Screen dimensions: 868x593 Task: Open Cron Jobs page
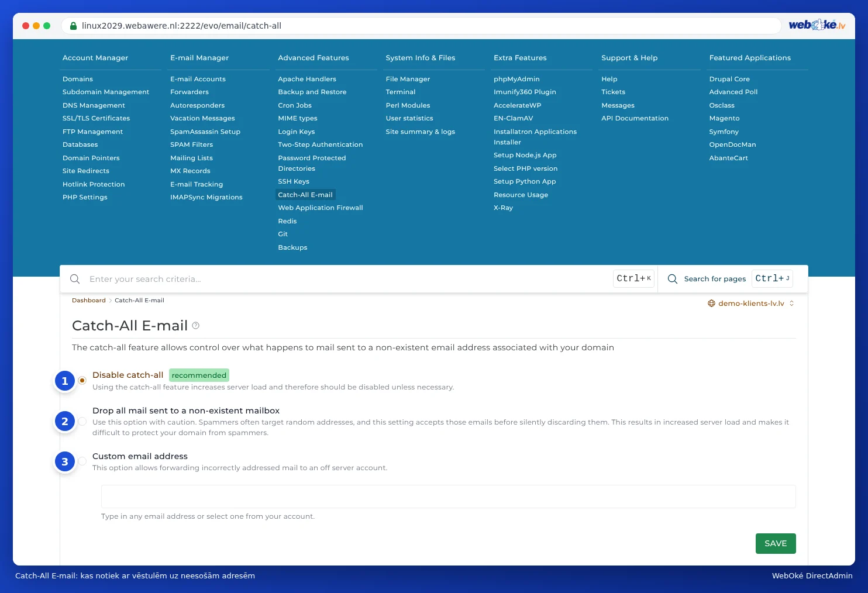pyautogui.click(x=295, y=105)
